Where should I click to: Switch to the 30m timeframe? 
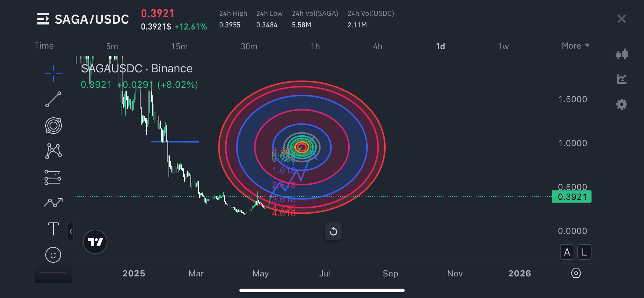[249, 46]
